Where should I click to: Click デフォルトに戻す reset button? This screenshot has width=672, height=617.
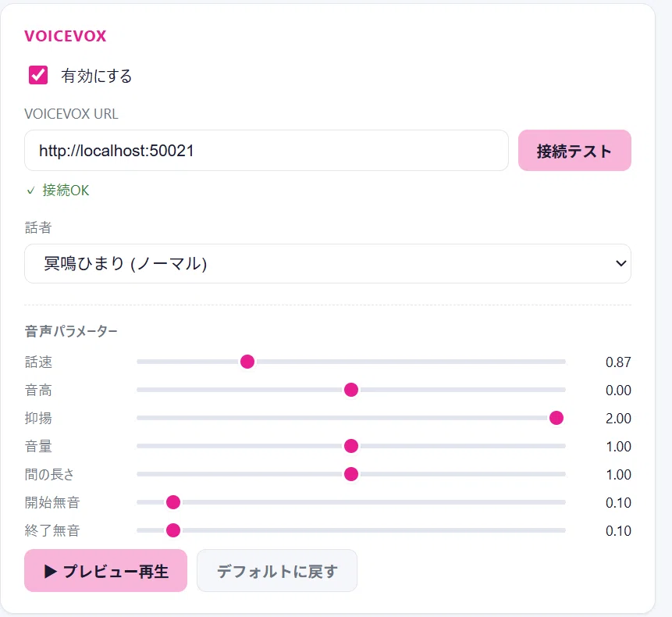tap(277, 571)
